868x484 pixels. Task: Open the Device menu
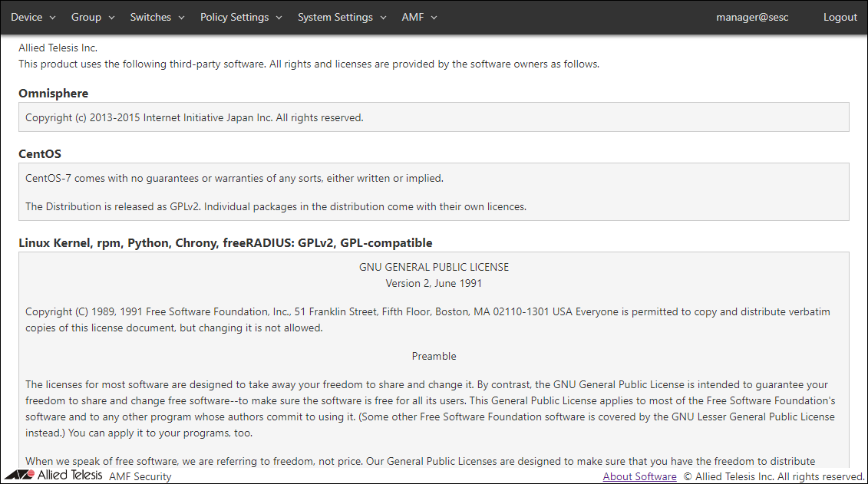click(33, 17)
